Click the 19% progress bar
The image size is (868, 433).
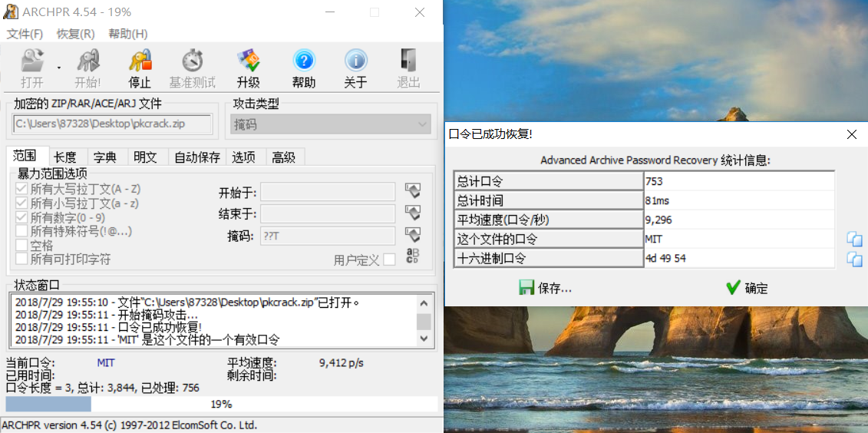(x=222, y=404)
